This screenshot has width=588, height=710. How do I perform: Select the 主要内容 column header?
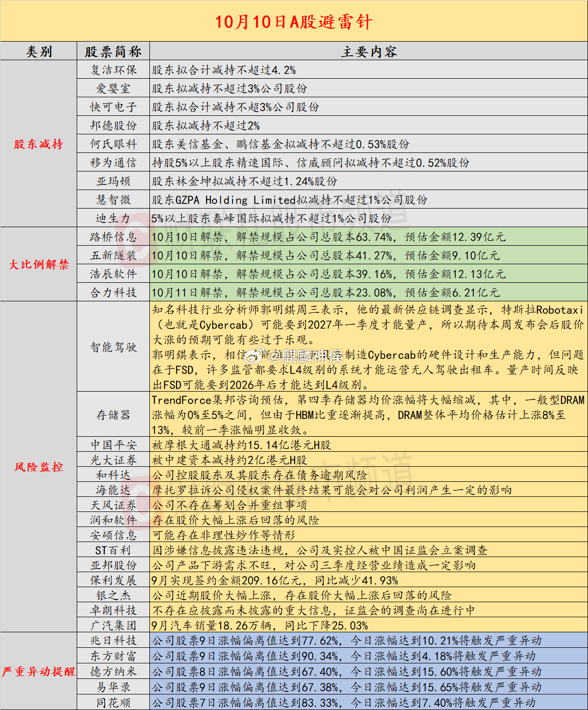coord(369,51)
